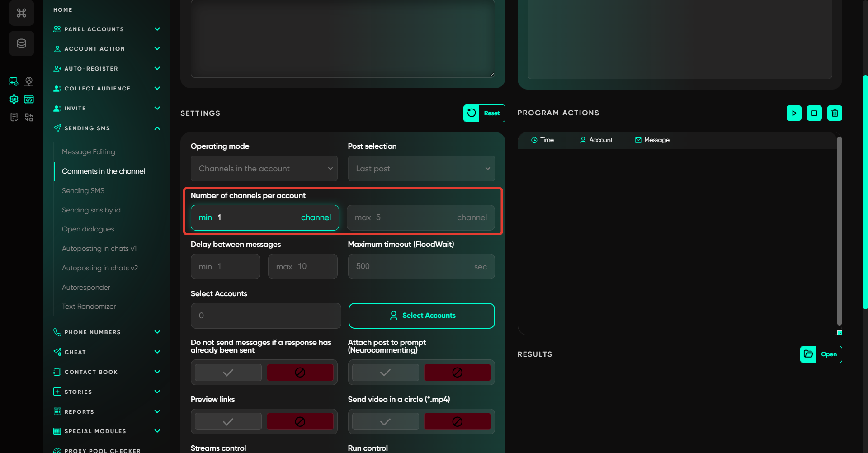Click the database icon in the left rail
This screenshot has height=453, width=868.
(21, 43)
